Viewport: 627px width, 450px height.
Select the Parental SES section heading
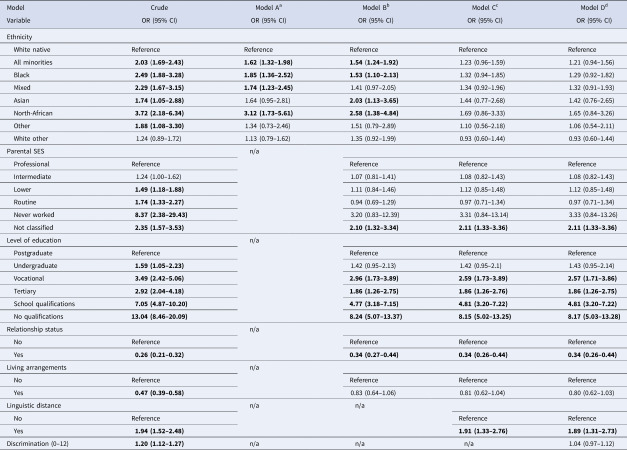(25, 151)
